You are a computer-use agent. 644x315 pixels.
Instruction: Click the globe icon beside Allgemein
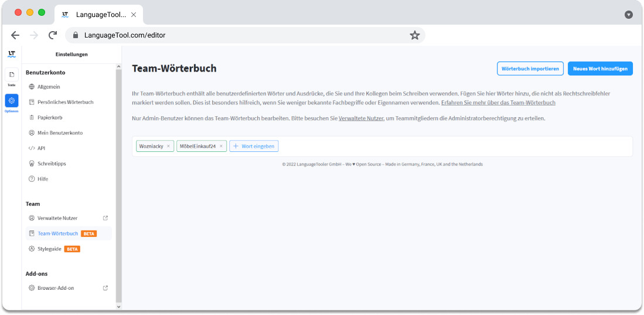(32, 87)
